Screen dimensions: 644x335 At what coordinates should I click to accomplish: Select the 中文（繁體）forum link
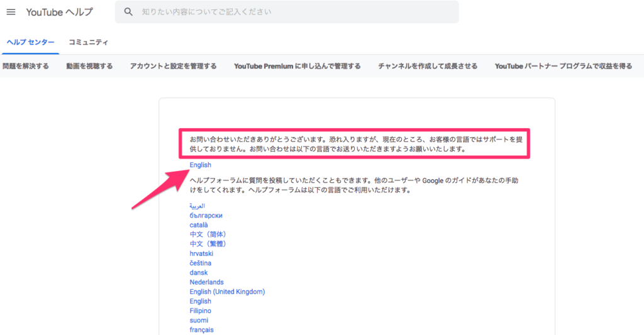[x=208, y=244]
